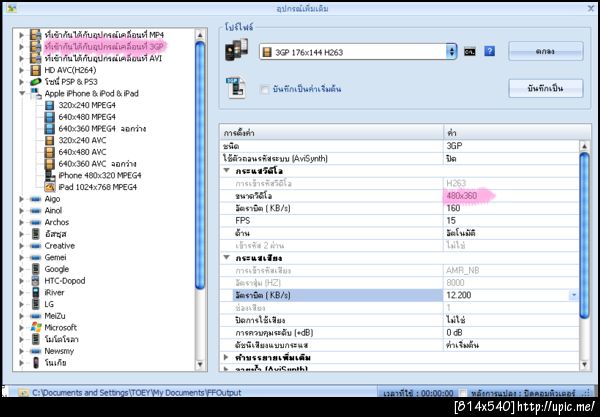Select the MeiZu device entry
The height and width of the screenshot is (417, 600).
[x=55, y=316]
